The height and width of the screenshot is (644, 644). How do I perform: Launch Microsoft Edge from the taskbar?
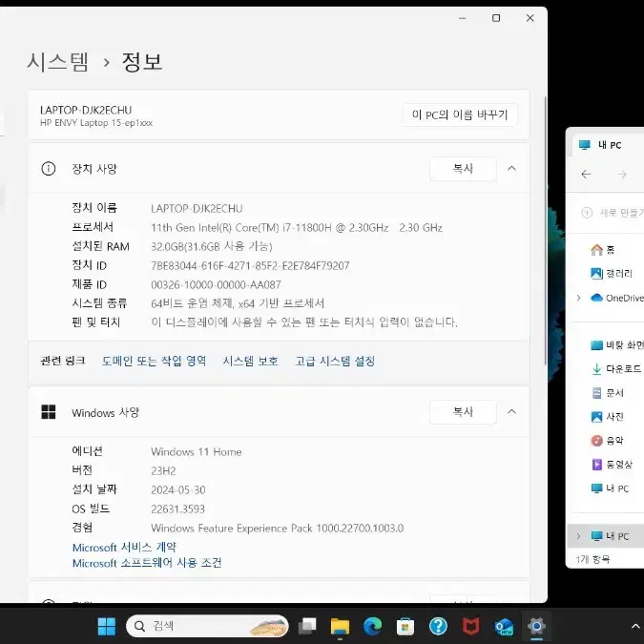[x=372, y=626]
